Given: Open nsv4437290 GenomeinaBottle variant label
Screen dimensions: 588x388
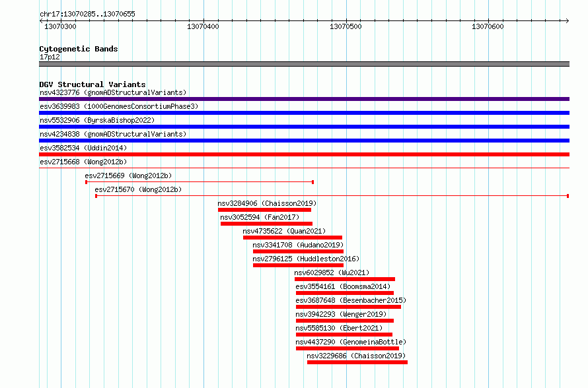Looking at the screenshot, I should (351, 342).
